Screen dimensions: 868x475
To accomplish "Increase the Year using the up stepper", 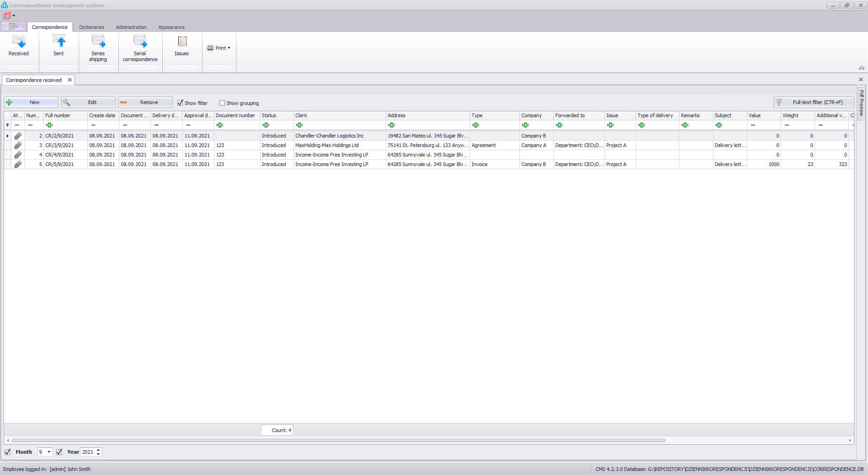I will 97,450.
